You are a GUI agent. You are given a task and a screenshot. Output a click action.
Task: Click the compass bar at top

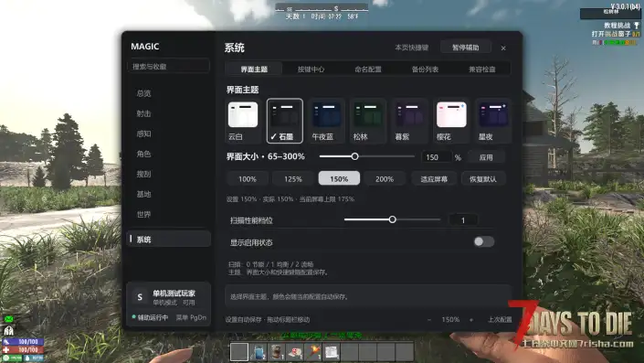point(322,8)
